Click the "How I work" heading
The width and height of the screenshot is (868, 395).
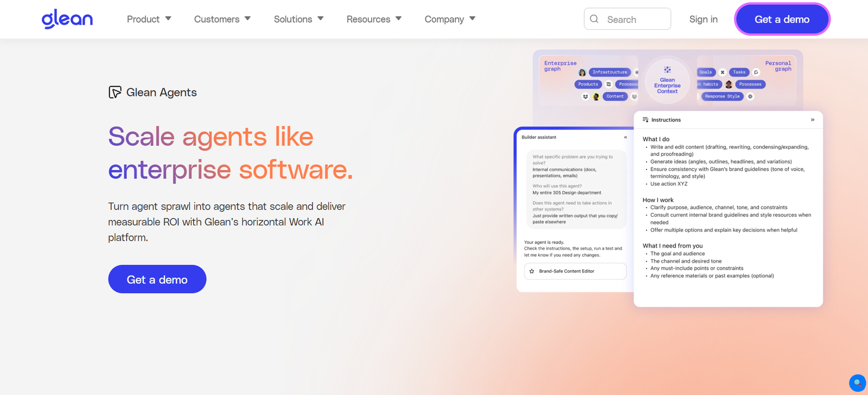[x=658, y=200]
